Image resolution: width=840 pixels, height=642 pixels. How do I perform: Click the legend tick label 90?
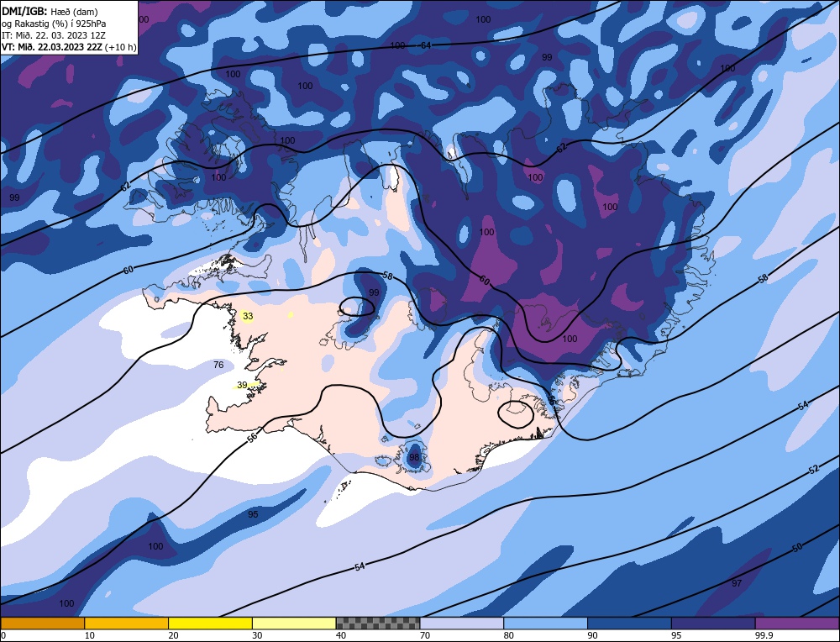coord(592,635)
